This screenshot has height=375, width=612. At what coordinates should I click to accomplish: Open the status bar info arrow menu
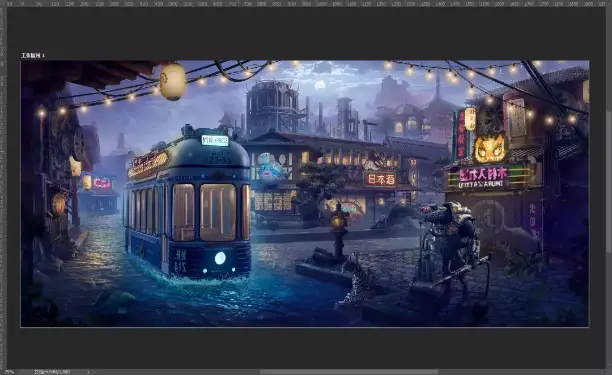tap(88, 372)
